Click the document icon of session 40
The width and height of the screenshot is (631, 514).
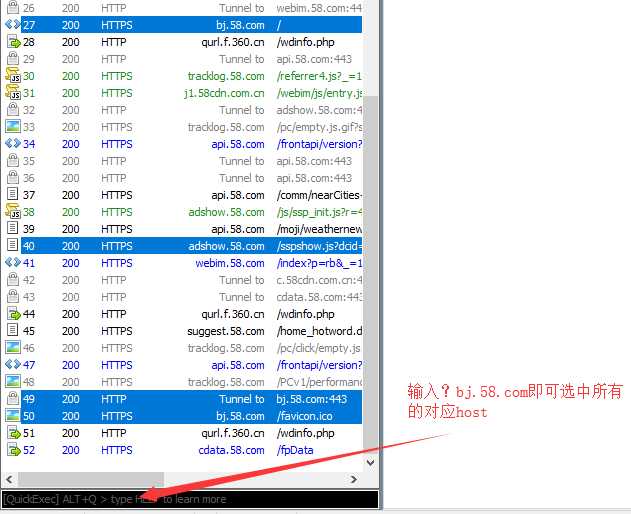(13, 246)
